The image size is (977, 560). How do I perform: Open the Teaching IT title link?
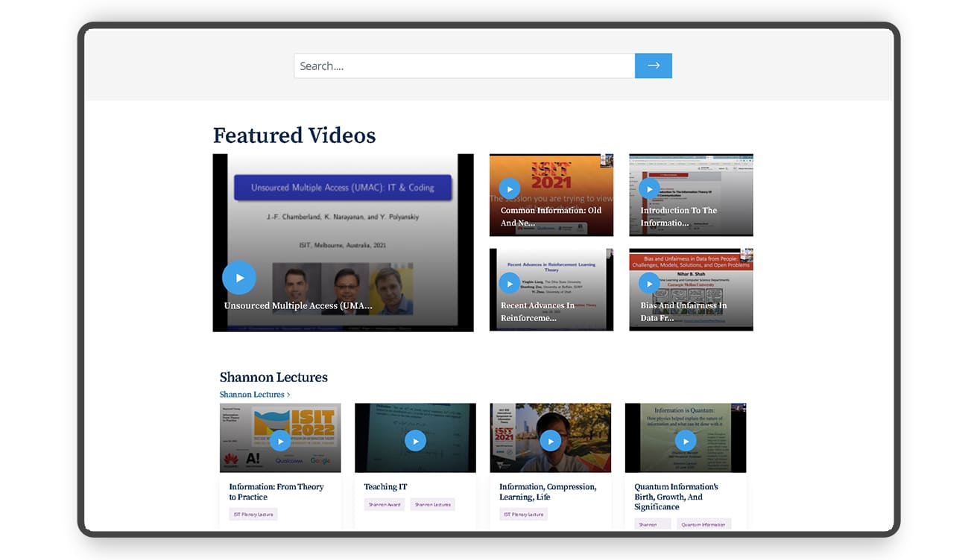(385, 487)
